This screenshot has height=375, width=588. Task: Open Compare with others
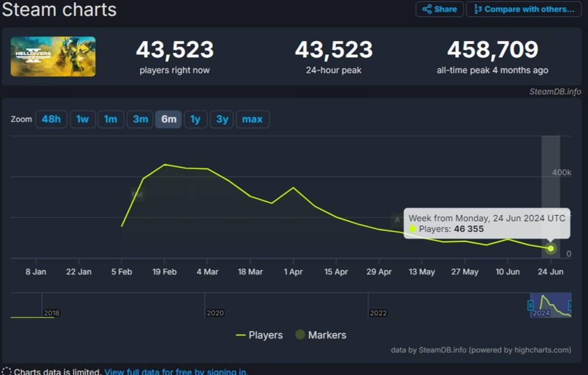click(x=524, y=9)
